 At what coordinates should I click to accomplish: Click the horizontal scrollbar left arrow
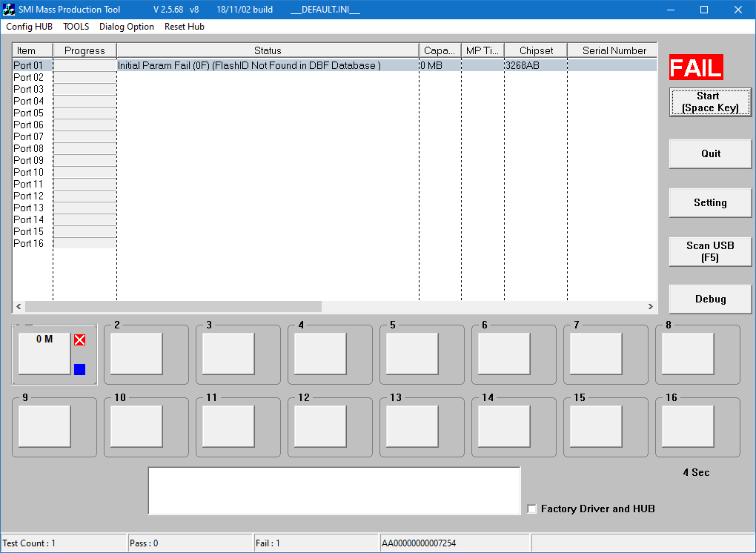[x=19, y=307]
